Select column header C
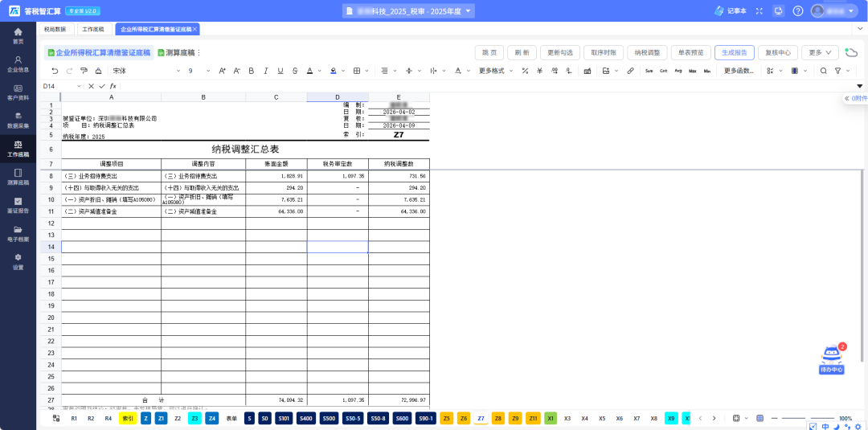The width and height of the screenshot is (868, 430). coord(276,96)
